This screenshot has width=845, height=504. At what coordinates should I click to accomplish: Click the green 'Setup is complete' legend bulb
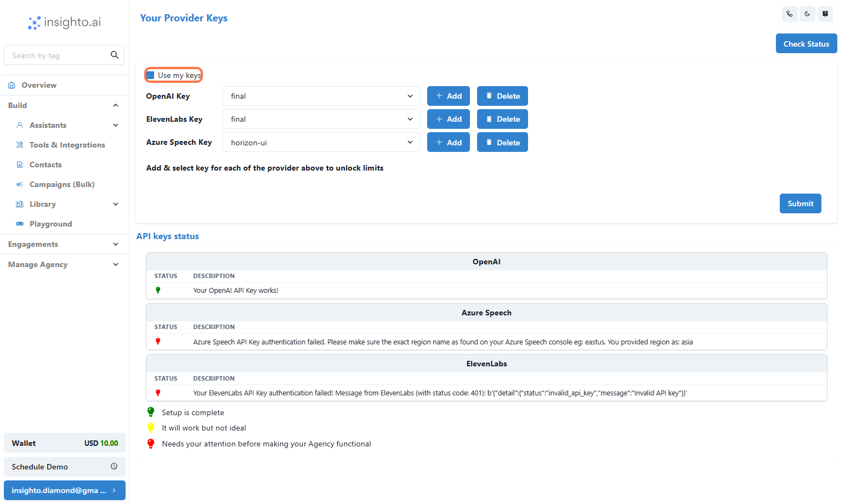[151, 412]
